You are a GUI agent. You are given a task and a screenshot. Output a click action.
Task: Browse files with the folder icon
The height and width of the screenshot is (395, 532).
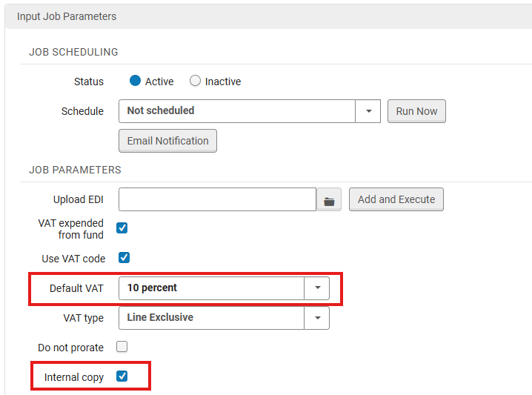[329, 199]
